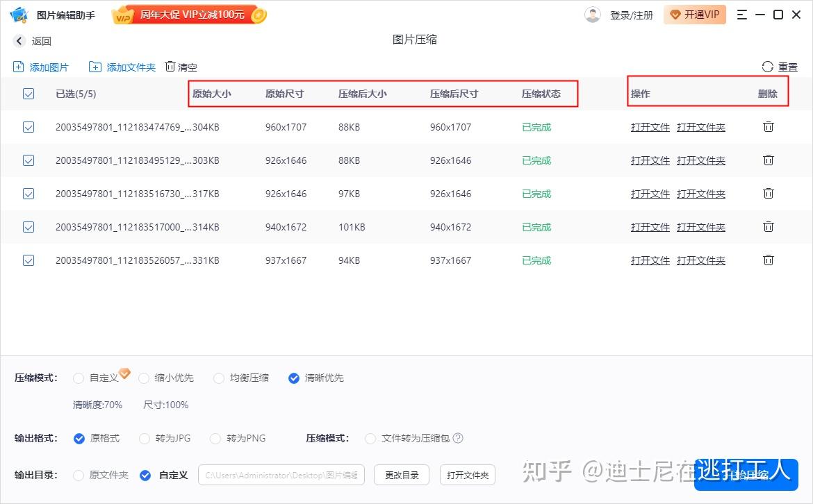Toggle the select-all checkbox 已选(5/5)
Image resolution: width=813 pixels, height=504 pixels.
click(28, 94)
